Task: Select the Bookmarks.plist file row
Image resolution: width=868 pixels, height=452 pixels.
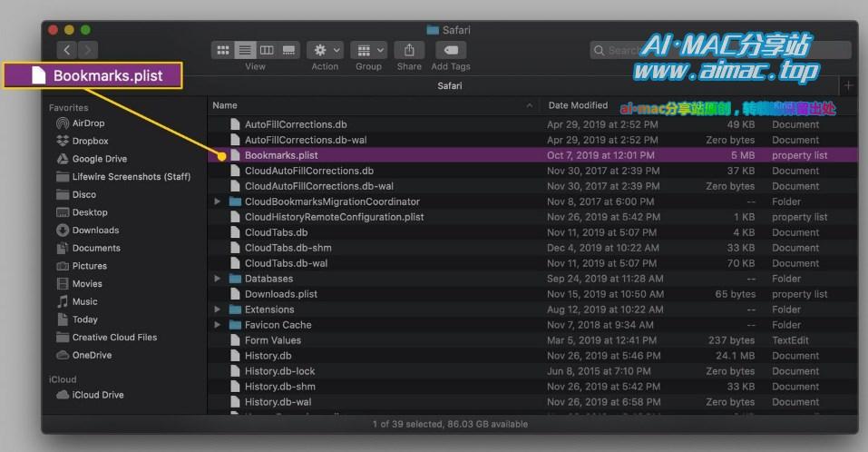Action: (x=532, y=155)
